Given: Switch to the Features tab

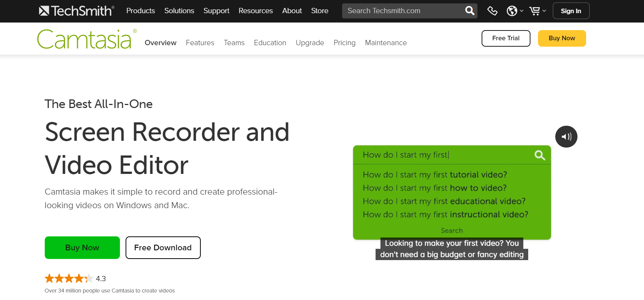Looking at the screenshot, I should click(200, 43).
